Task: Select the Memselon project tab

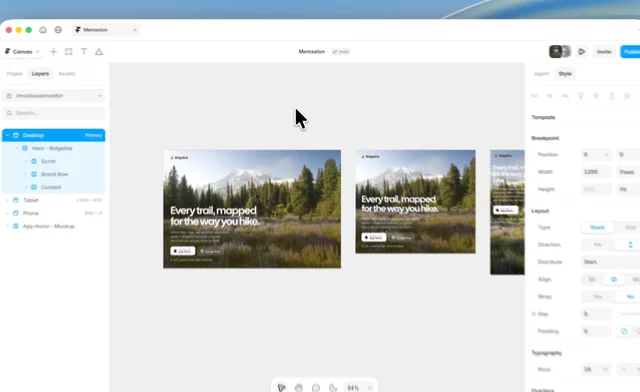Action: [x=106, y=30]
